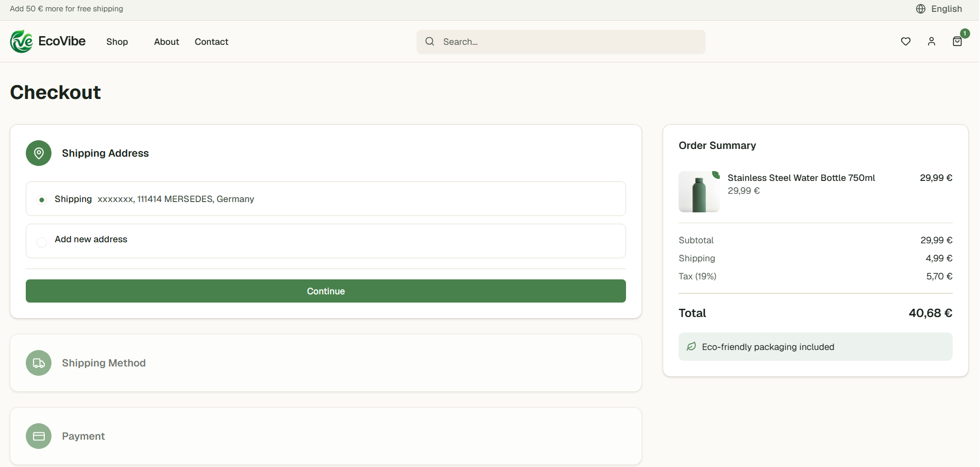
Task: Click the wishlist heart icon
Action: tap(905, 41)
